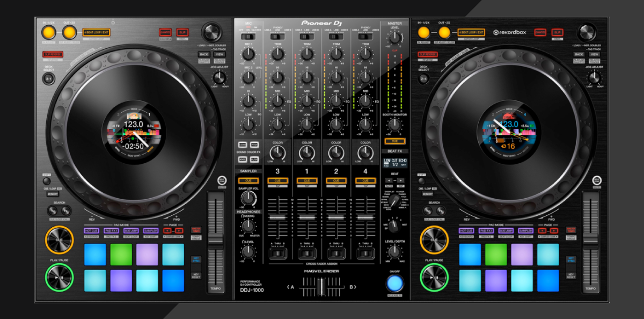Click the jog display showing 123.0 BPM
Viewport: 644px width, 319px height.
(134, 132)
